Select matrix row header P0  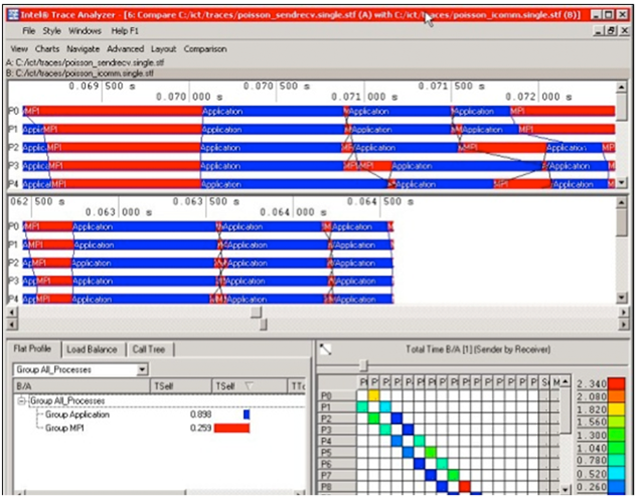336,396
